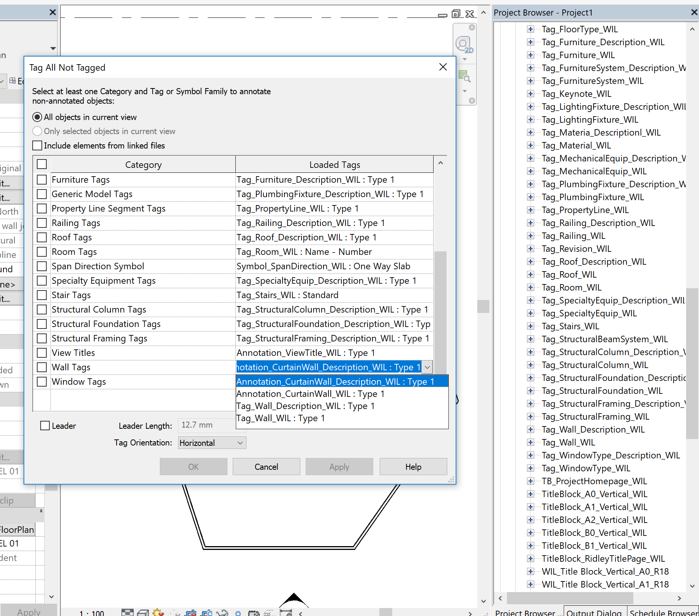Expand Tag_Wall_WIL in Project Browser
Viewport: 699px width, 616px height.
tap(530, 442)
